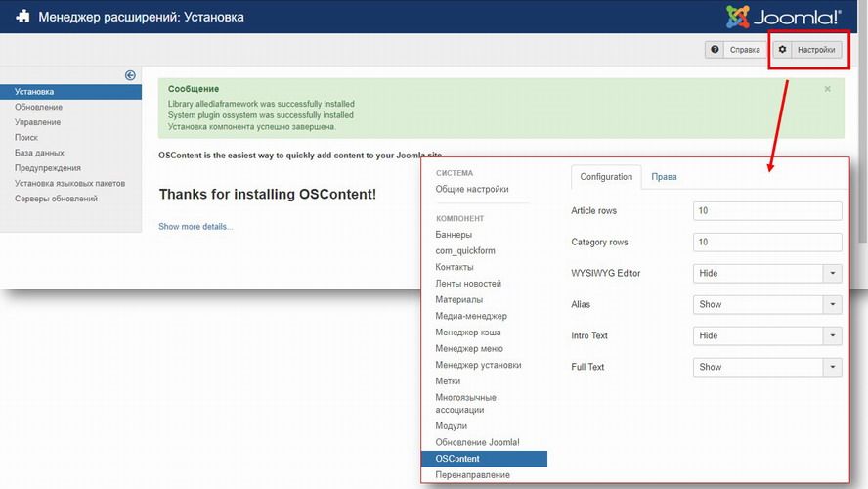This screenshot has width=868, height=489.
Task: Dismiss the Сообщение alert with the X
Action: pos(827,89)
